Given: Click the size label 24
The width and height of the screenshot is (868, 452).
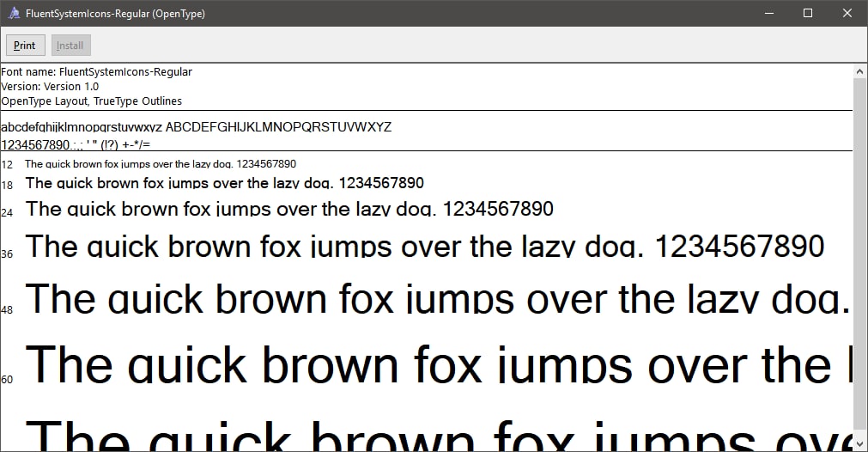Looking at the screenshot, I should pos(7,212).
